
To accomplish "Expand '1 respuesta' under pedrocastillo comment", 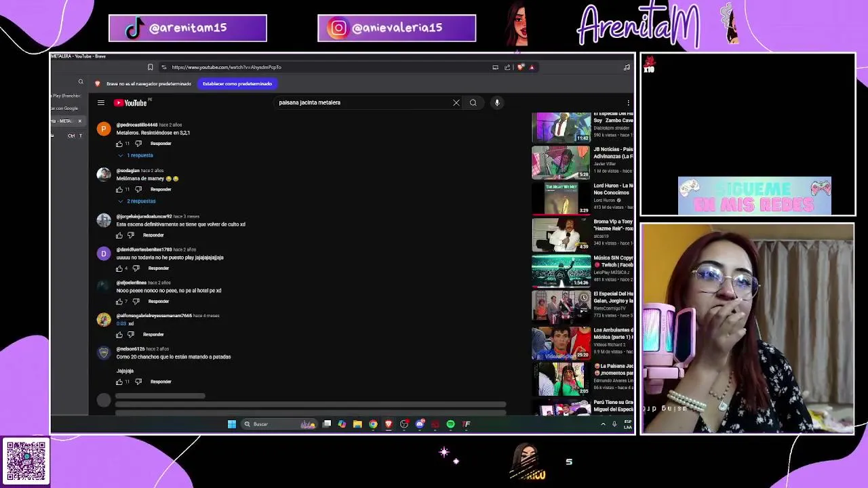I will [136, 155].
